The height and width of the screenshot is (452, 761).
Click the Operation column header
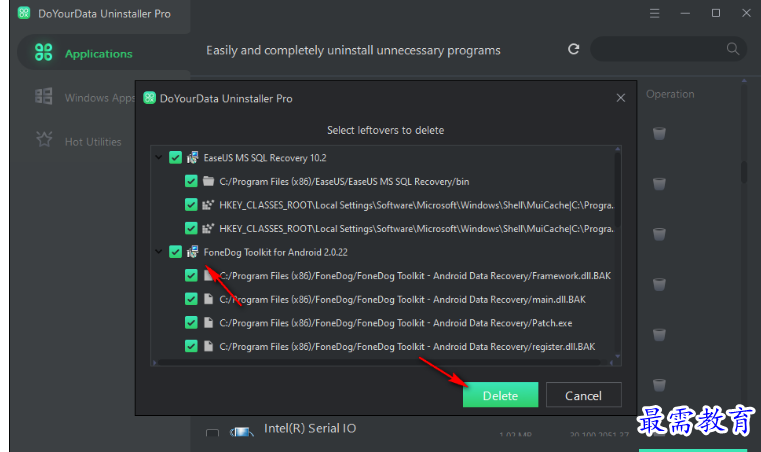(x=670, y=94)
